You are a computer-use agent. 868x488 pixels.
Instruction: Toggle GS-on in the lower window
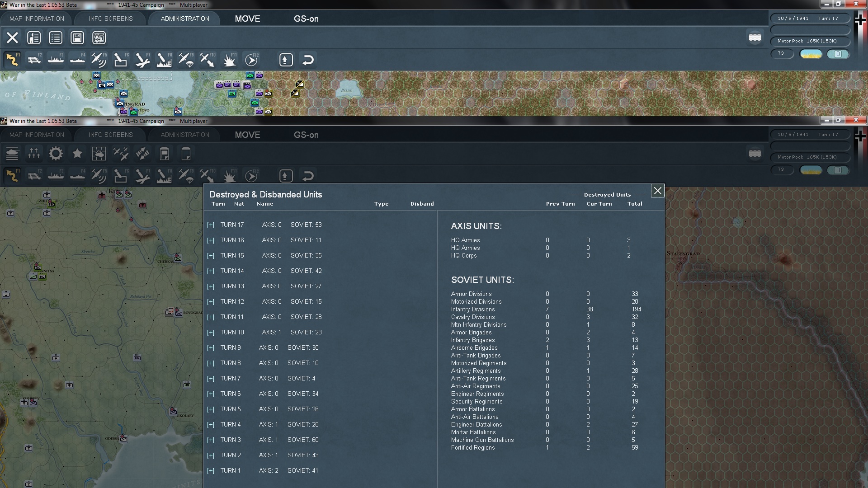tap(306, 135)
